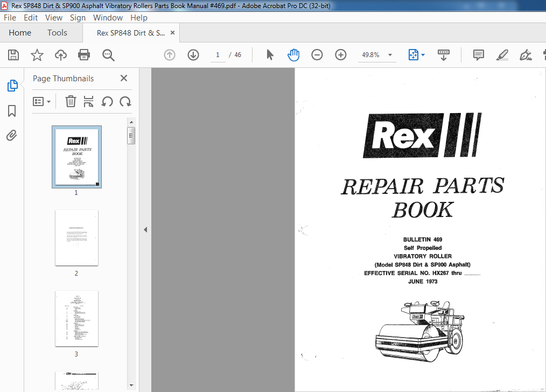Open the Bookmarks panel icon
Image resolution: width=546 pixels, height=392 pixels.
click(x=12, y=111)
